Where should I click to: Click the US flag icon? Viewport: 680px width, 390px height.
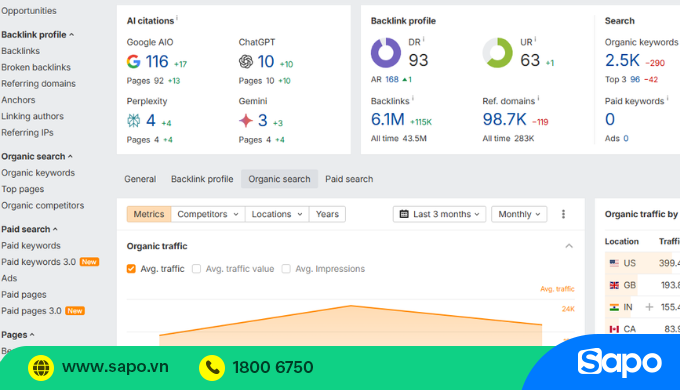(x=614, y=263)
